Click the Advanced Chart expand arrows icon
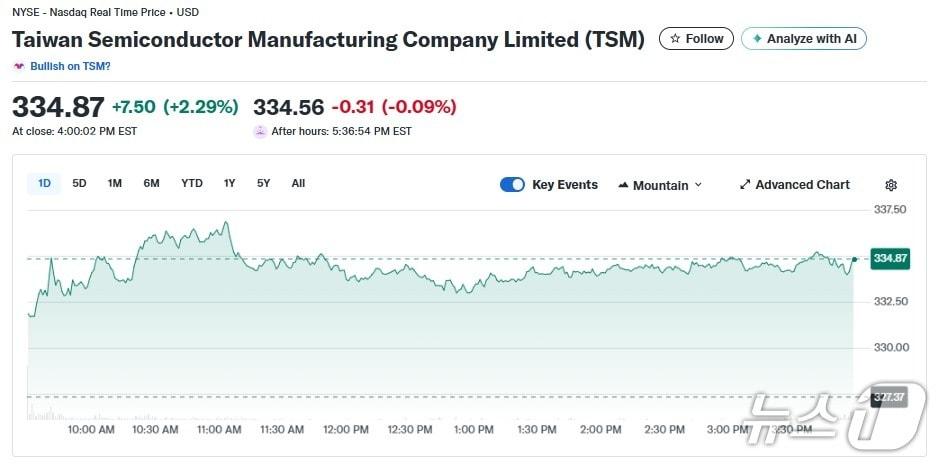 pos(745,185)
